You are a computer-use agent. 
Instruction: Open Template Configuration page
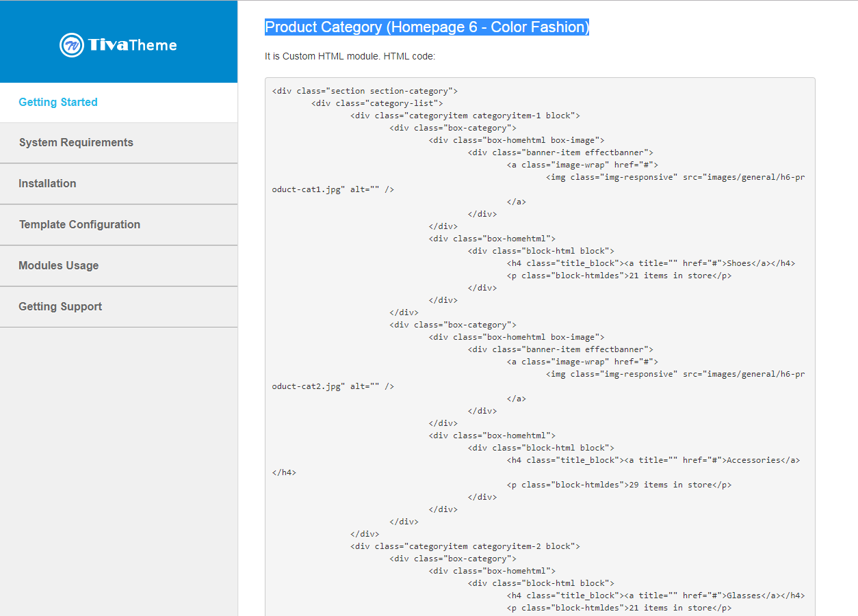118,225
